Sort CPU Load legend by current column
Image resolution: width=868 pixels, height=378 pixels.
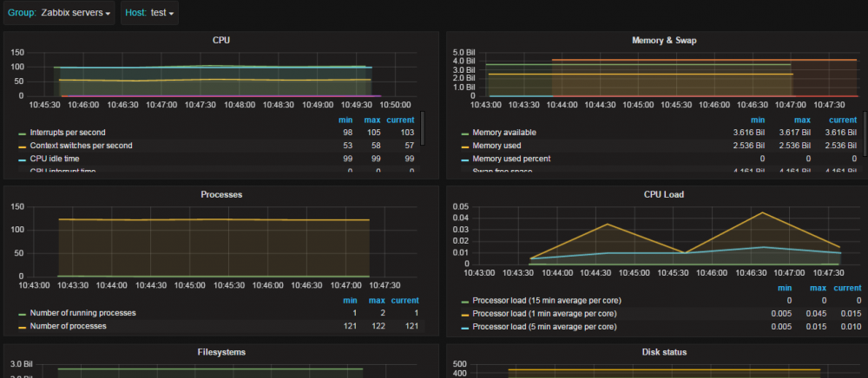pyautogui.click(x=847, y=288)
